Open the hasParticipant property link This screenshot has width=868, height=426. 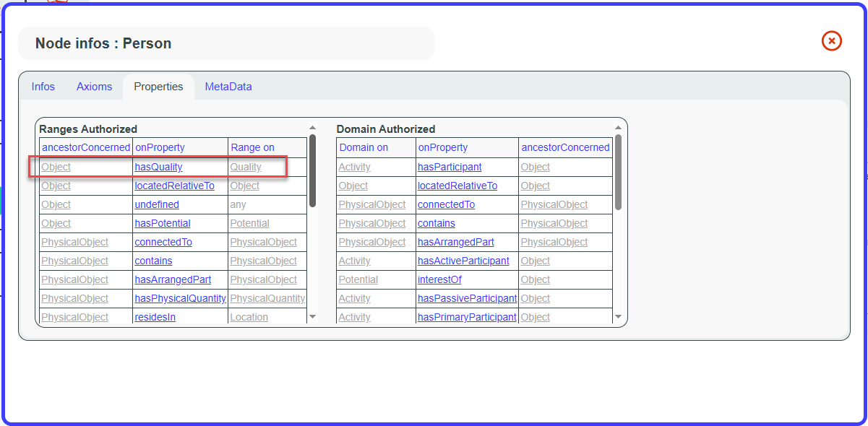(x=450, y=167)
